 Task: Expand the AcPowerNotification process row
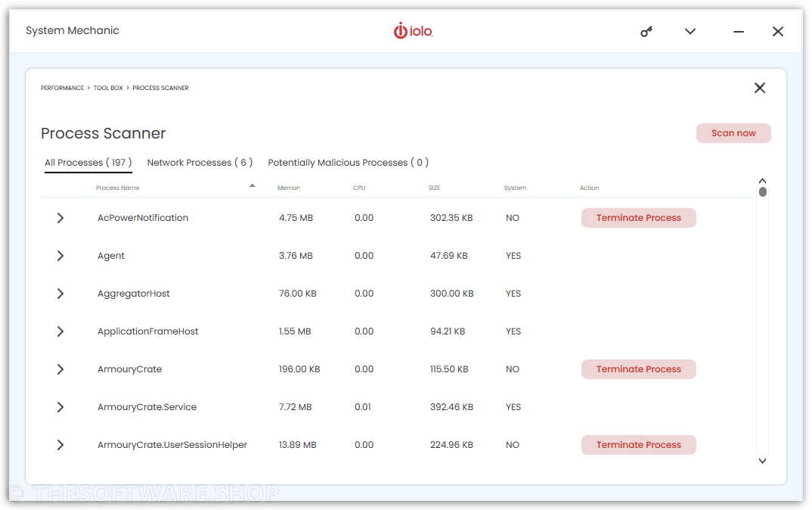click(x=60, y=218)
